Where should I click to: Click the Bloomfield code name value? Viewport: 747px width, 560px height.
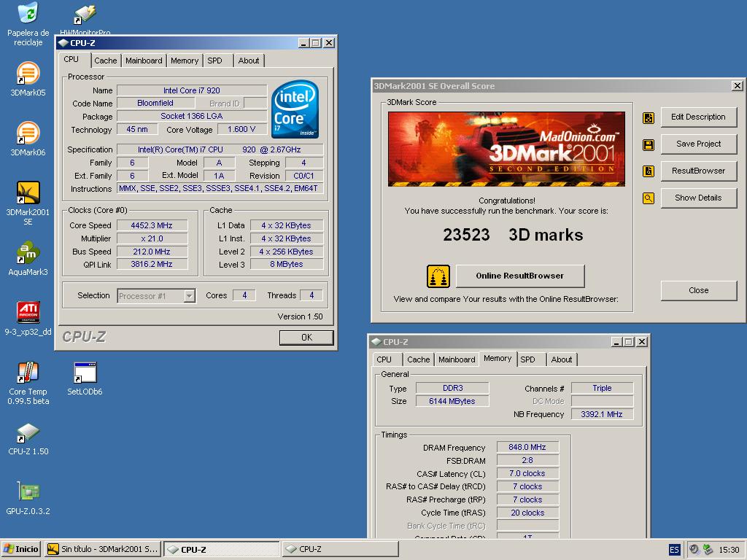[x=155, y=103]
